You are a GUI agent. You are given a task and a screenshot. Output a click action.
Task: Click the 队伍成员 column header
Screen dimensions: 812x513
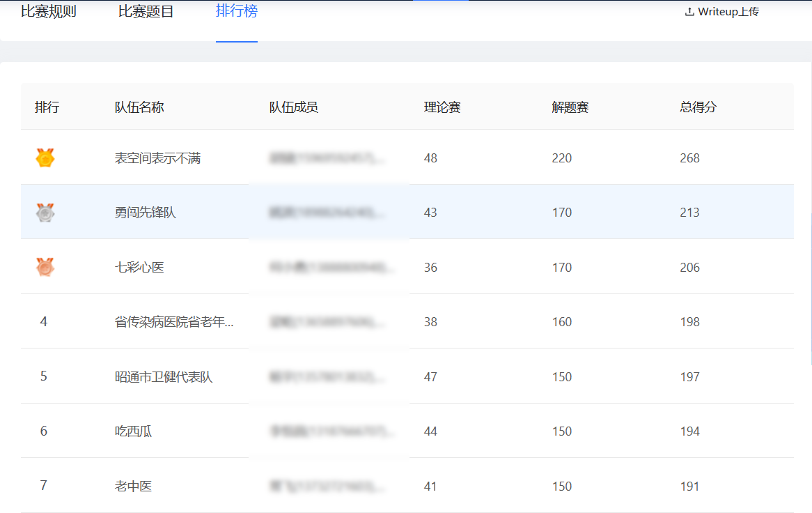click(x=294, y=107)
